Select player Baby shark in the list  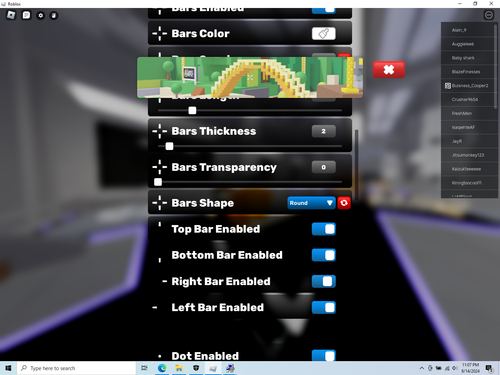click(x=467, y=58)
